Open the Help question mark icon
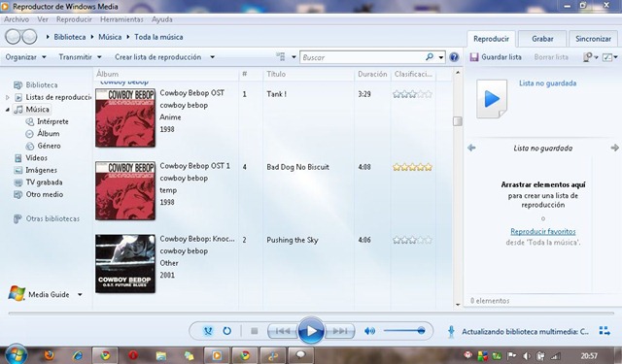This screenshot has width=622, height=364. tap(454, 57)
